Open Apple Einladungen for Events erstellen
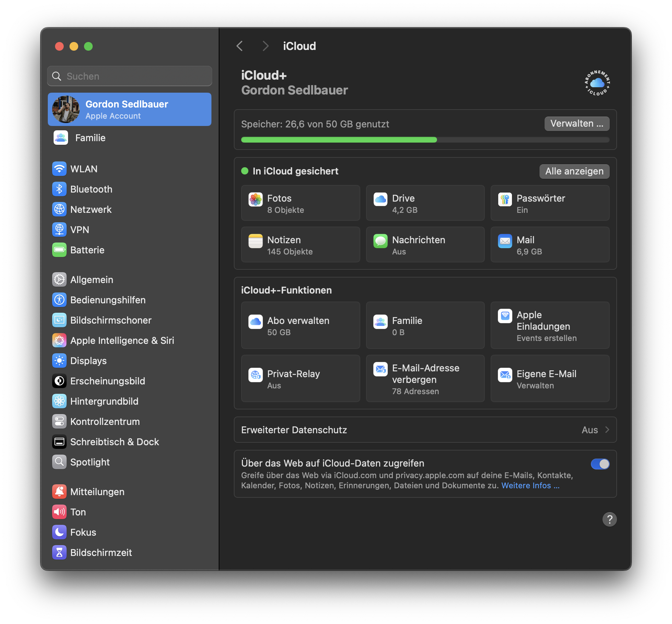The height and width of the screenshot is (624, 672). [550, 325]
